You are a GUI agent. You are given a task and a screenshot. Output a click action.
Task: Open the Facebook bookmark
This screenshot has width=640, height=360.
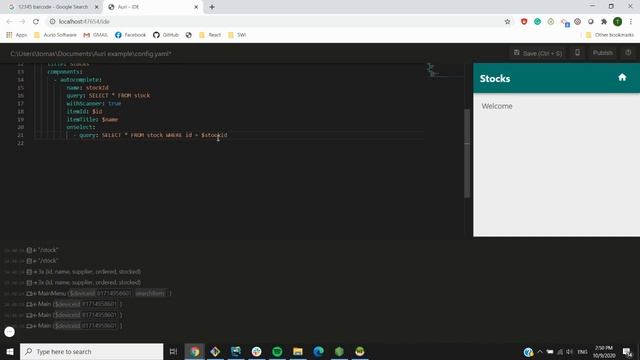coord(130,35)
